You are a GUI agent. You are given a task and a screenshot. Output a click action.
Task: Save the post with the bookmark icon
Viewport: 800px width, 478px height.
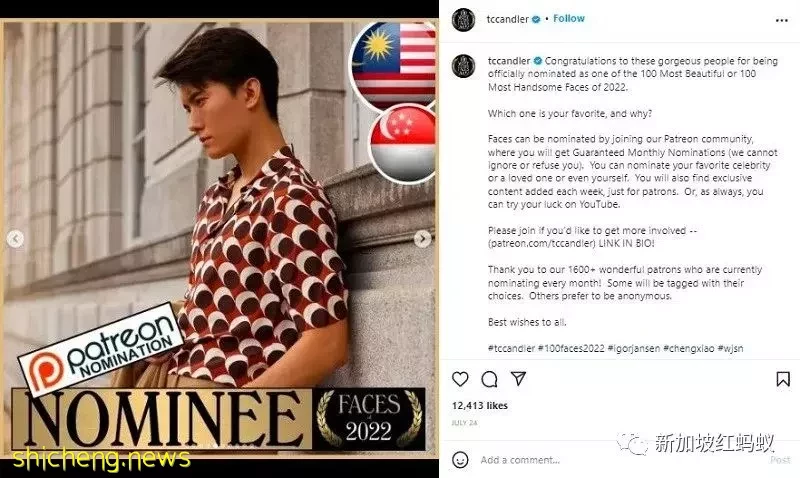783,379
